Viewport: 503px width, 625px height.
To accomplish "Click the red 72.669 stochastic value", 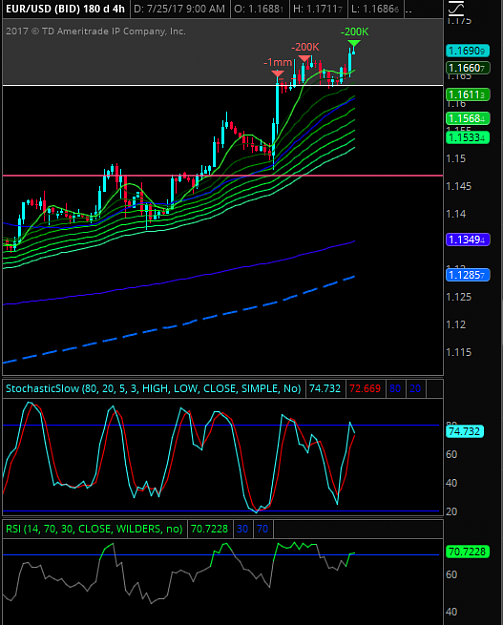I will [x=365, y=388].
